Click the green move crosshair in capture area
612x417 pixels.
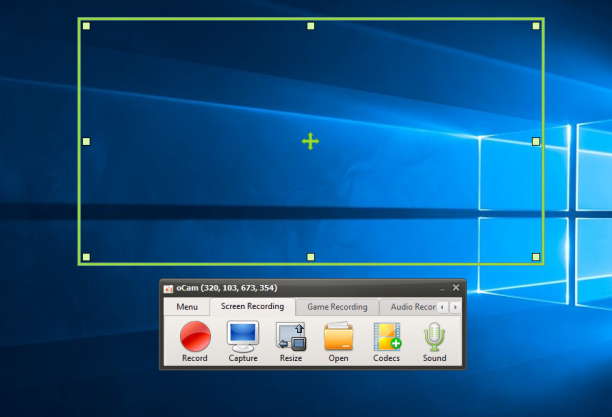pos(311,141)
